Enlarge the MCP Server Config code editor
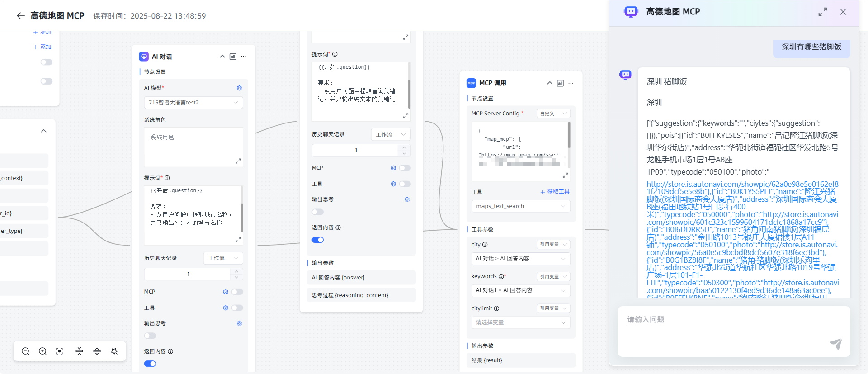This screenshot has width=868, height=374. click(x=565, y=175)
